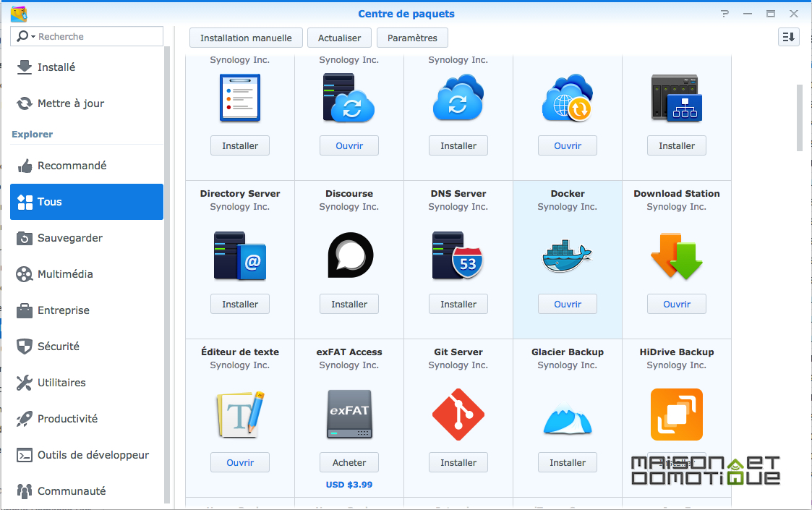Open Paramètres from the toolbar

click(x=412, y=38)
